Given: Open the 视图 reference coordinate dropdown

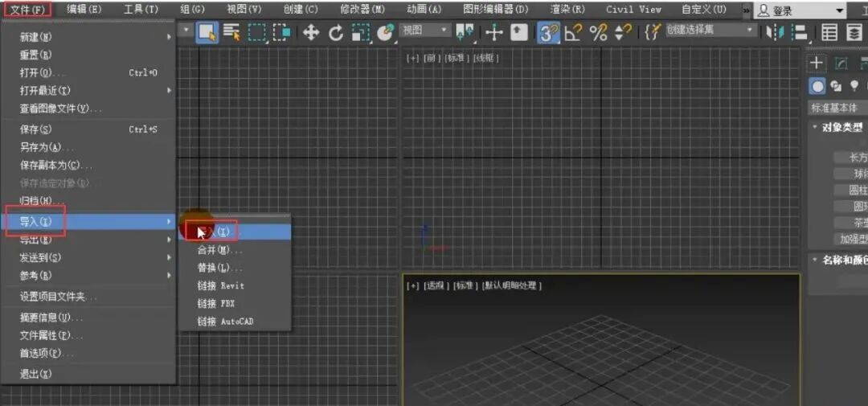Looking at the screenshot, I should coord(424,30).
